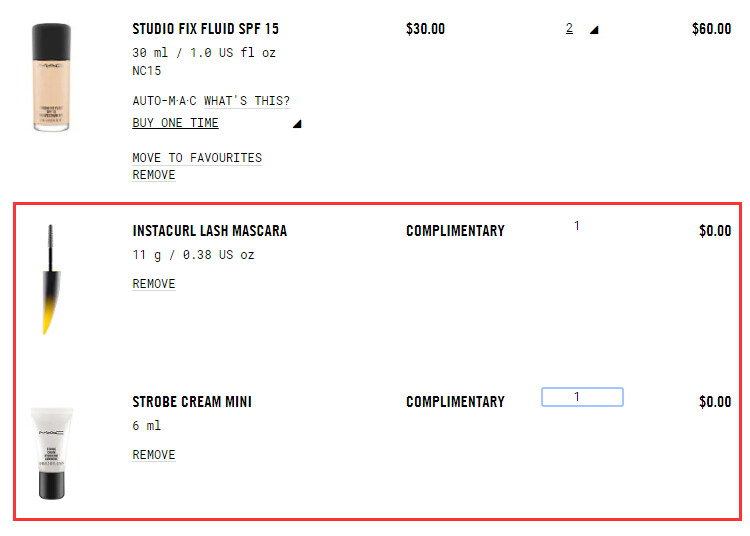Open the Buy One Time purchase dropdown
The height and width of the screenshot is (536, 750).
(175, 123)
